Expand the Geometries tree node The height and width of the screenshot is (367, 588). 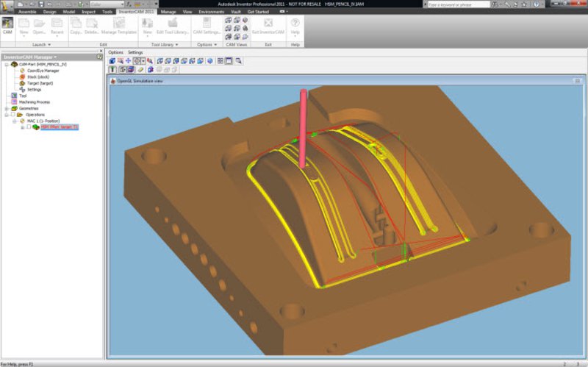tap(5, 108)
